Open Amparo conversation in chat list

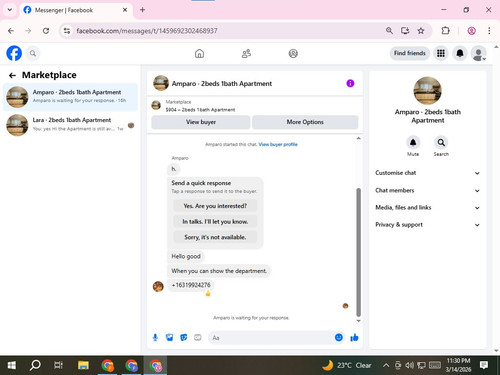[x=70, y=97]
